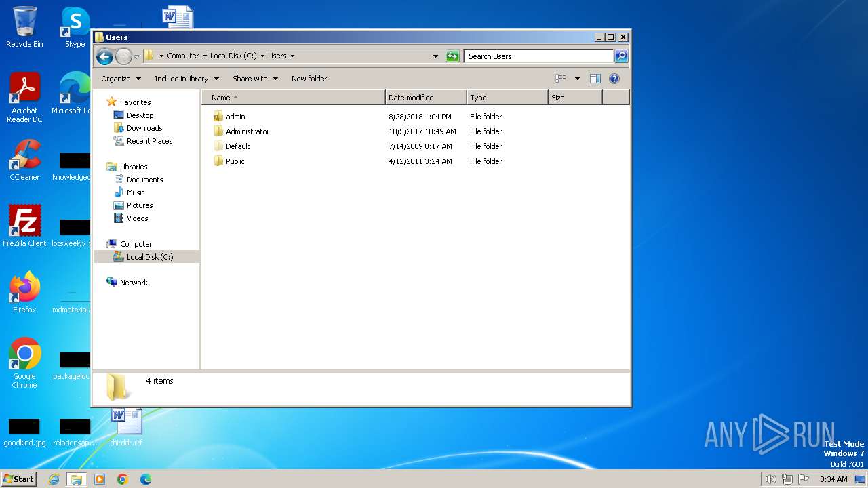Expand arrow after Local Disk (C:) in breadcrumb

262,56
